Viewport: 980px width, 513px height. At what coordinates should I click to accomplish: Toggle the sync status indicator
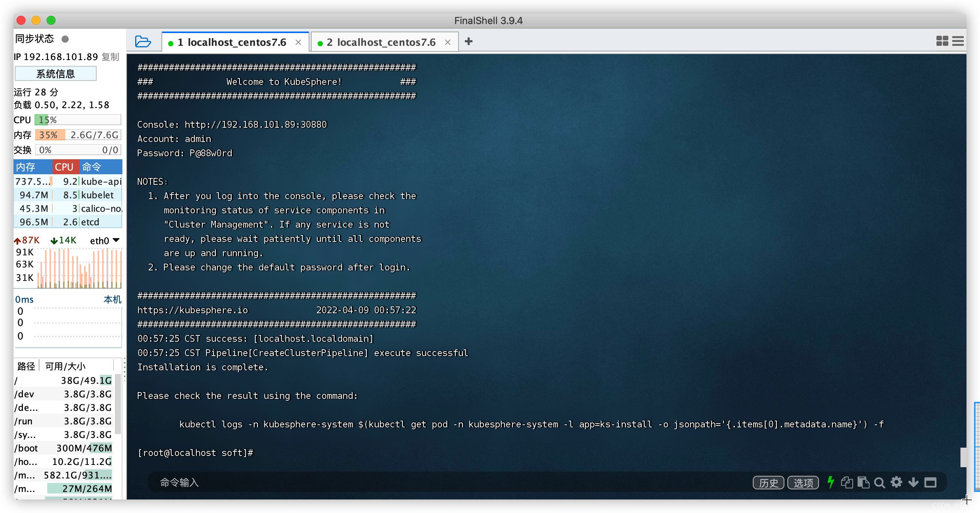(x=65, y=39)
